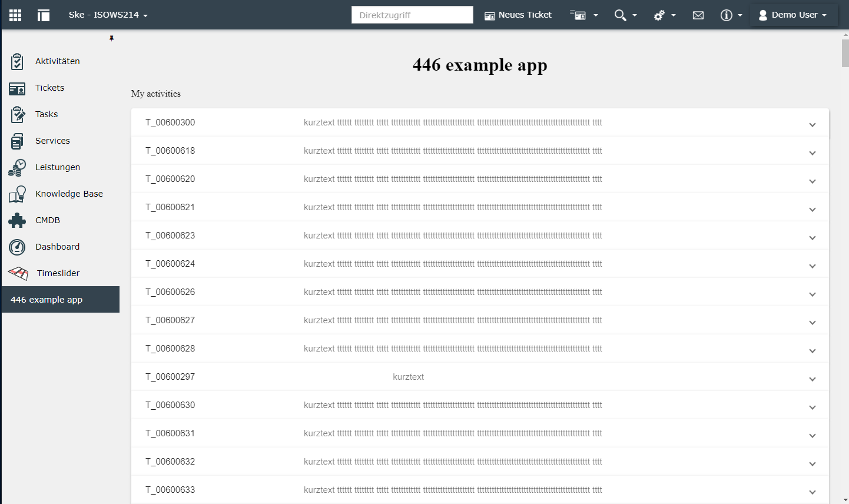Select 446 example app menu item
The width and height of the screenshot is (849, 504).
point(61,300)
